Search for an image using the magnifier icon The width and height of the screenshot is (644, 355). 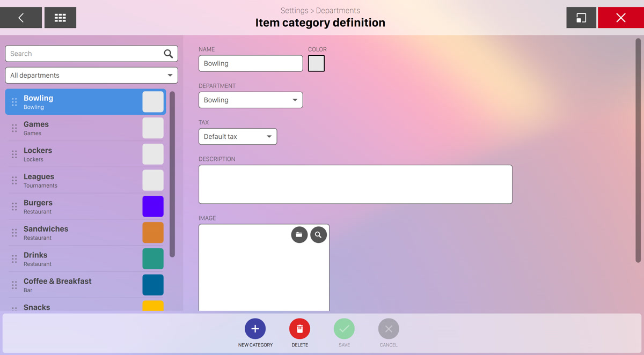pos(318,235)
